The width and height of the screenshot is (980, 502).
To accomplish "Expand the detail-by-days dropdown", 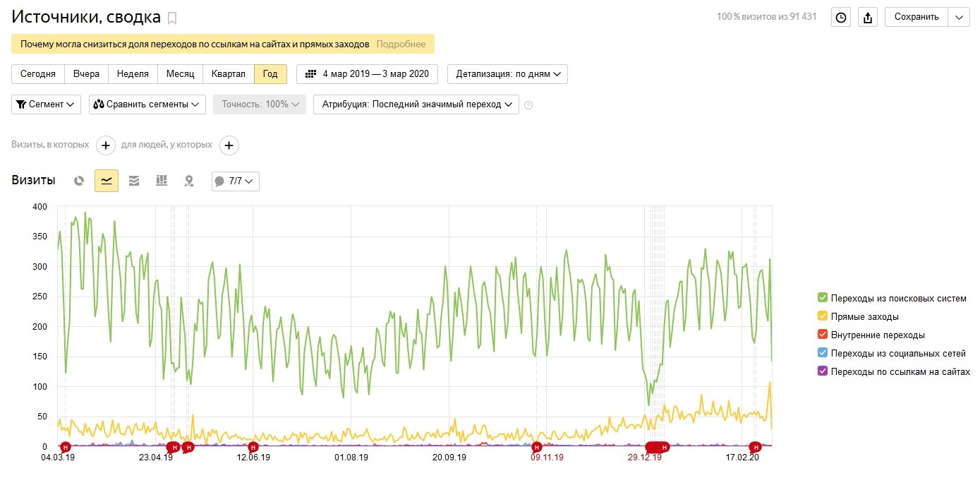I will tap(507, 74).
